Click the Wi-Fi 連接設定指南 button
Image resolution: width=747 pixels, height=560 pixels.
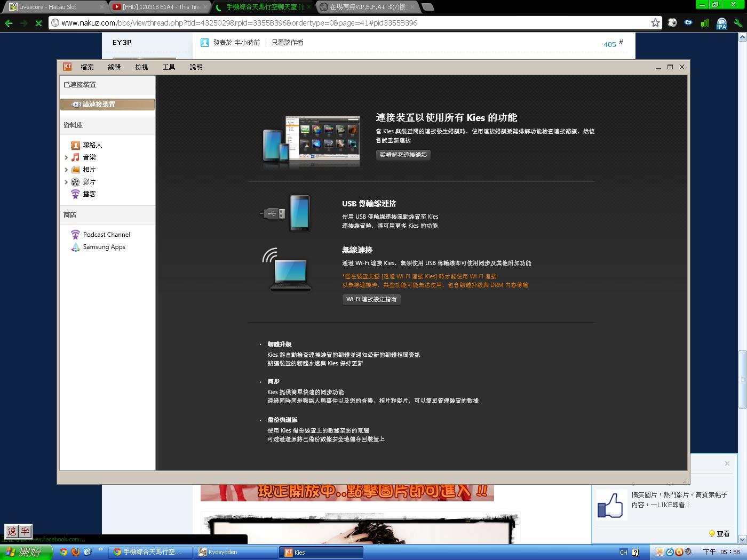[x=371, y=299]
